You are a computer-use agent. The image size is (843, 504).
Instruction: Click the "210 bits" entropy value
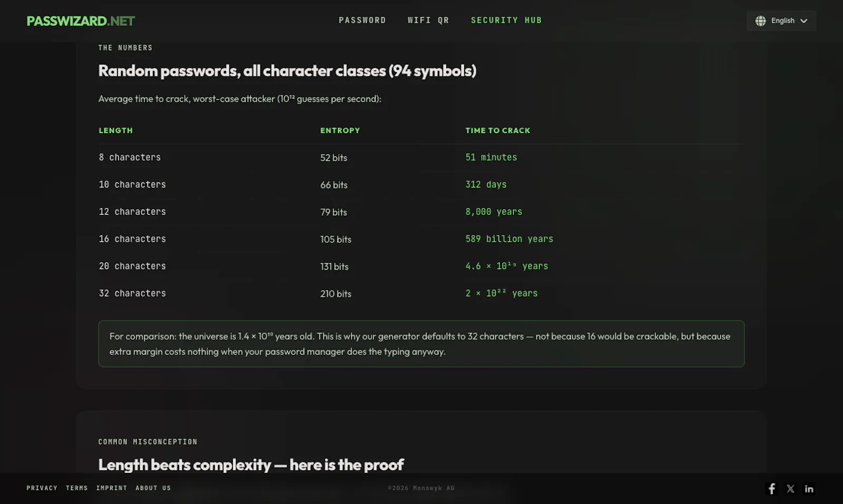[x=336, y=294]
